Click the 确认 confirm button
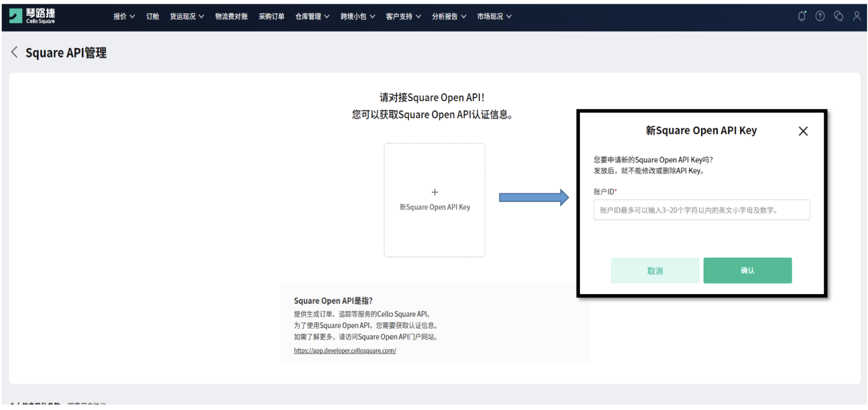 pyautogui.click(x=747, y=270)
